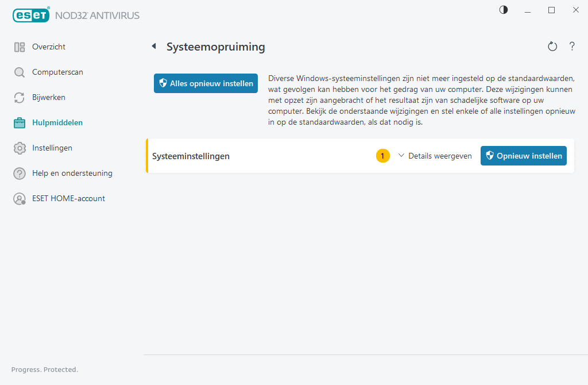Click the Instellingen gear icon
This screenshot has height=385, width=588.
tap(19, 148)
